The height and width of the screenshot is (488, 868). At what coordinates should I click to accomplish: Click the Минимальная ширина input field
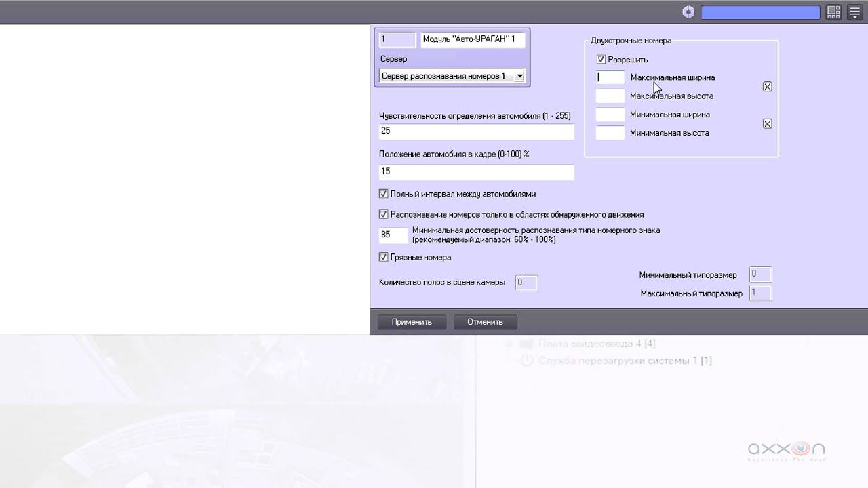click(x=610, y=115)
